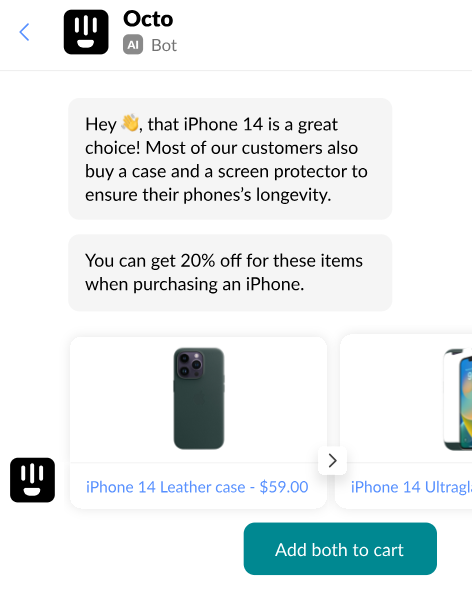Click the waving hand emoji

tap(130, 123)
